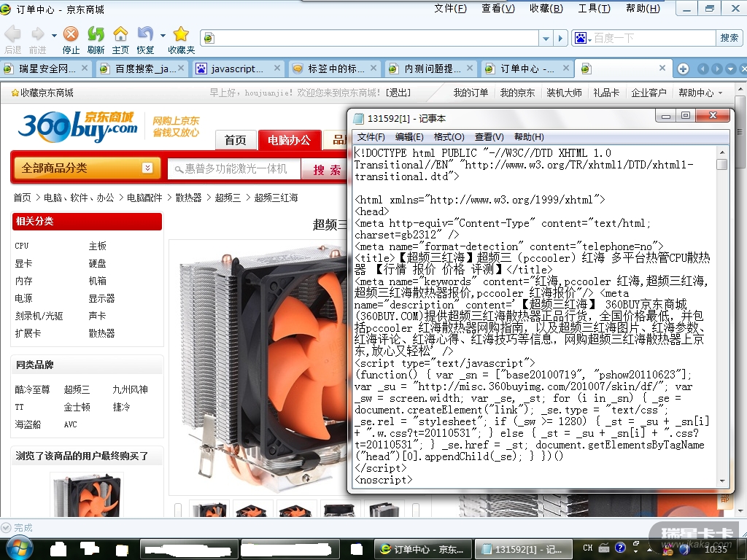Click the 散热器 breadcrumb link
Screen dimensions: 747x560
click(x=189, y=198)
